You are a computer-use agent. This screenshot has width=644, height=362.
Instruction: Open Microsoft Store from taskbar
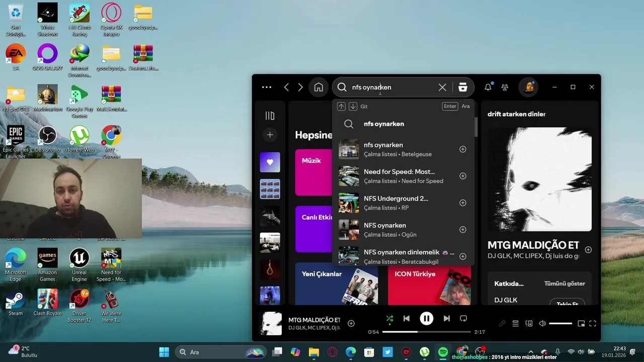click(x=369, y=352)
